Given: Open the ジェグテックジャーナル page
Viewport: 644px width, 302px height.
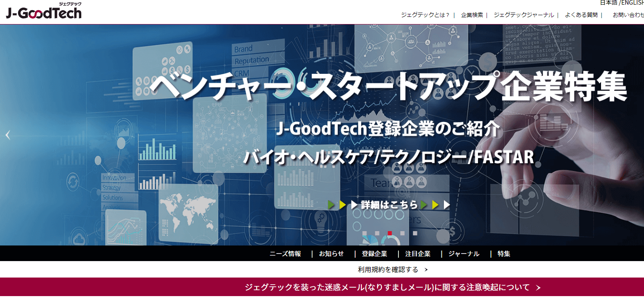Looking at the screenshot, I should pyautogui.click(x=525, y=14).
